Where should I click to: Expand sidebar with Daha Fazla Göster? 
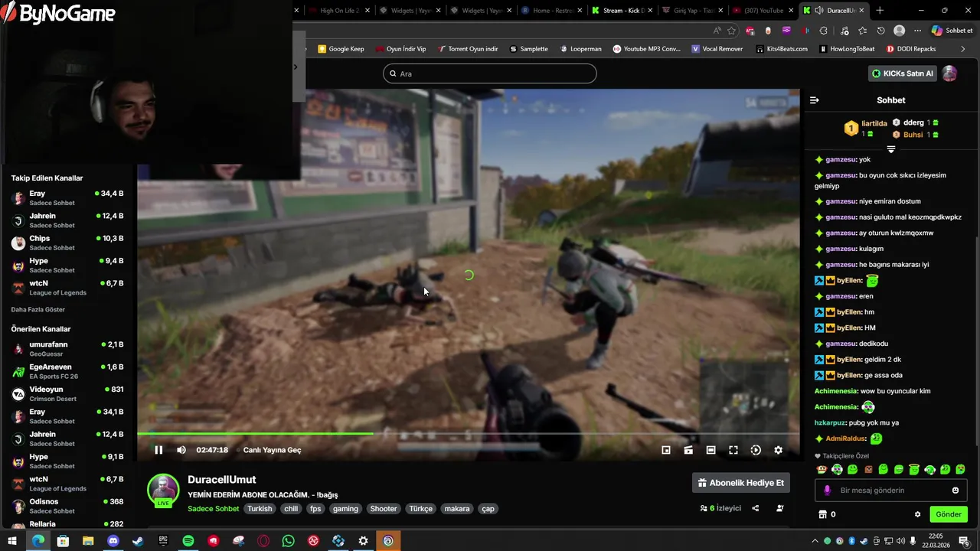click(38, 310)
